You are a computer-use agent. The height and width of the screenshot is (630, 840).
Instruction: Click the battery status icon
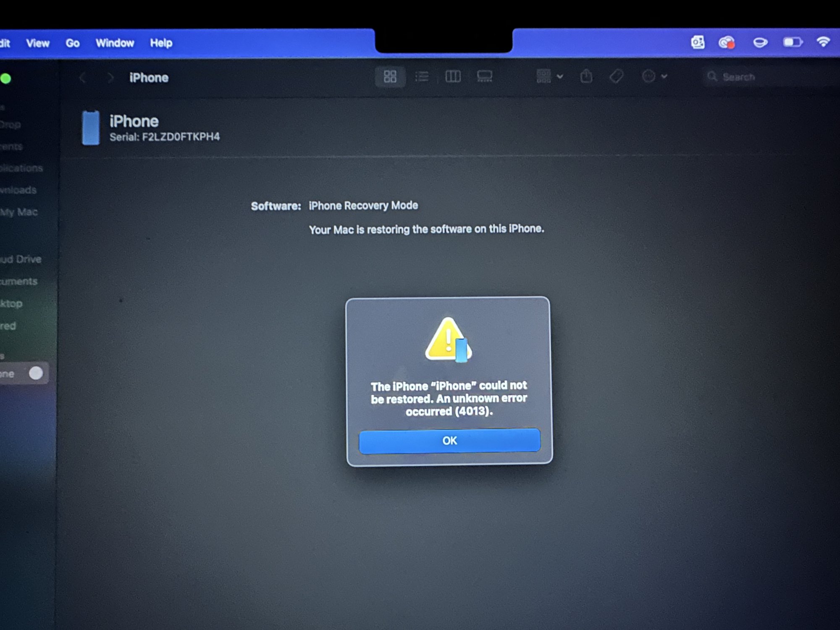pos(793,42)
